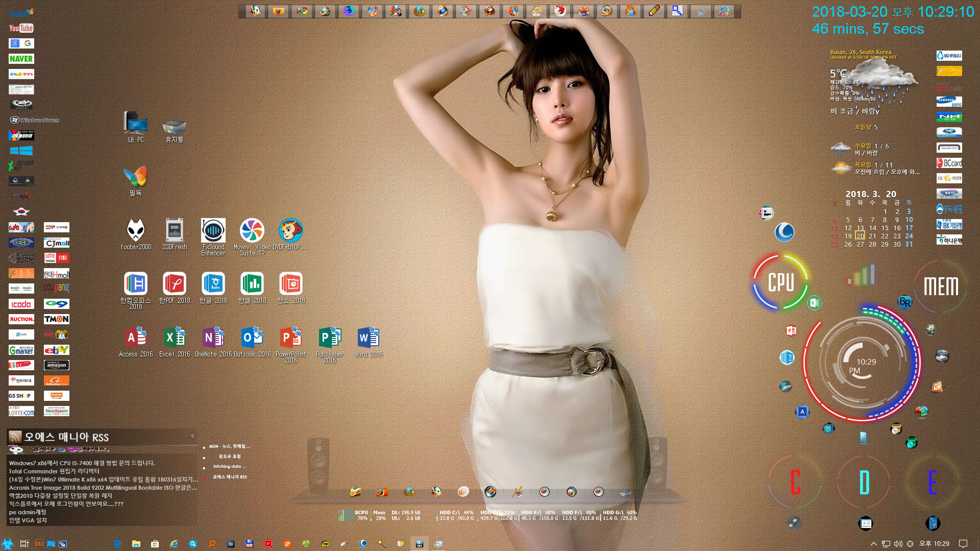Open RSS item '인텔 VGA 설치'
This screenshot has width=980, height=551.
[x=28, y=520]
